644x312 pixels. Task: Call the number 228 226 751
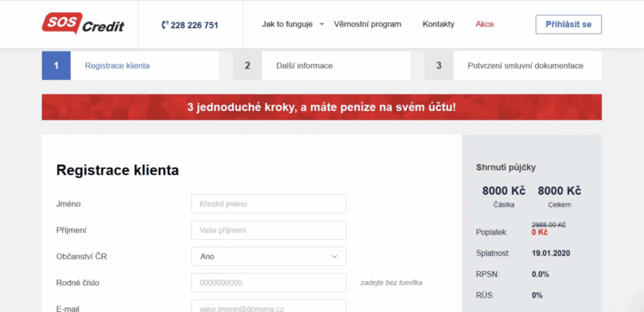coord(194,26)
